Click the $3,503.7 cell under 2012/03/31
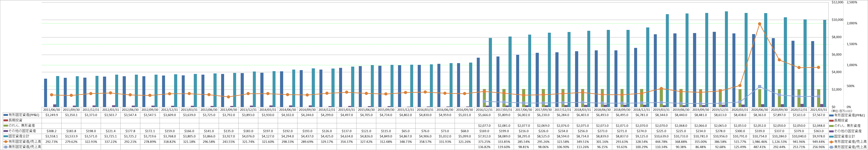868x150 pixels. click(110, 115)
